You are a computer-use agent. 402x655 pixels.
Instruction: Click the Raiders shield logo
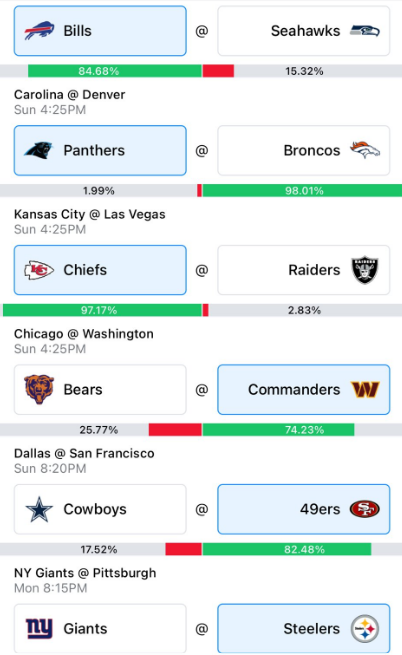365,270
